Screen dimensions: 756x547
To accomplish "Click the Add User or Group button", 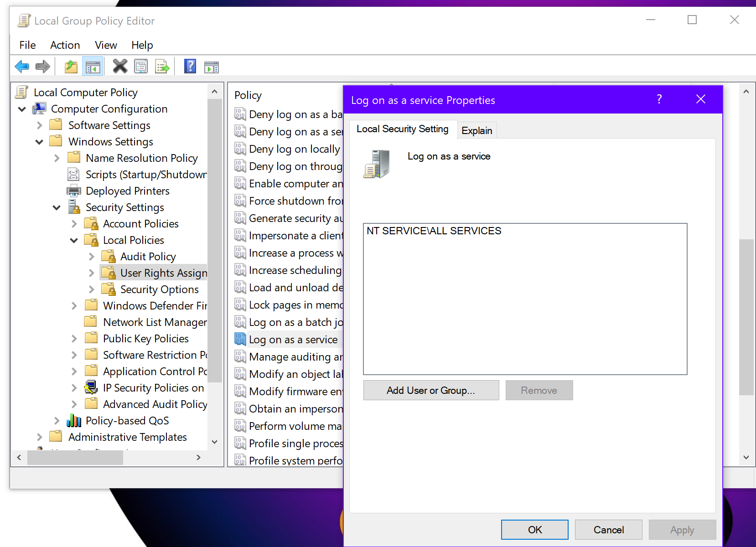I will click(x=431, y=390).
